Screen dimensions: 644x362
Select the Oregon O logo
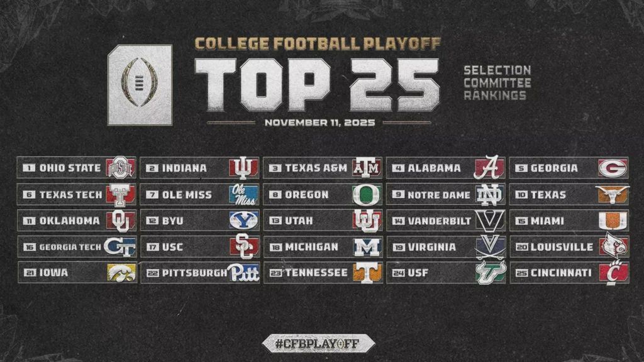point(367,195)
